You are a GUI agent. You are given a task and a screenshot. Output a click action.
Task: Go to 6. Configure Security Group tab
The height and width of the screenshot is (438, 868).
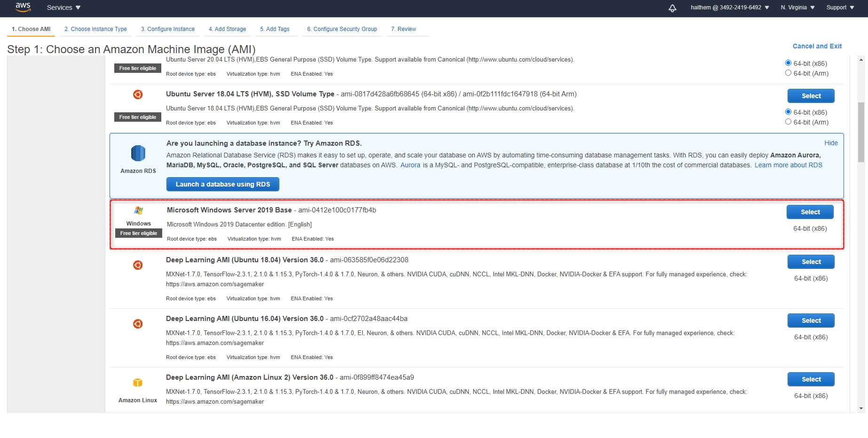tap(342, 29)
